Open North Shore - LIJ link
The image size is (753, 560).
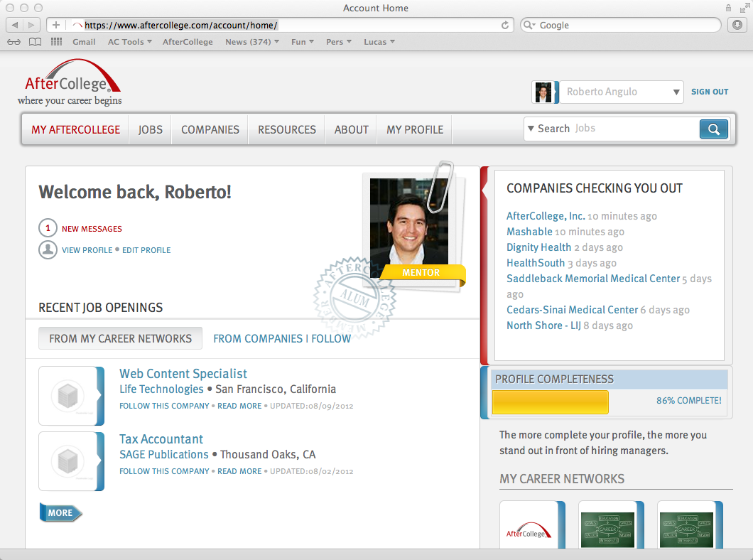click(543, 325)
